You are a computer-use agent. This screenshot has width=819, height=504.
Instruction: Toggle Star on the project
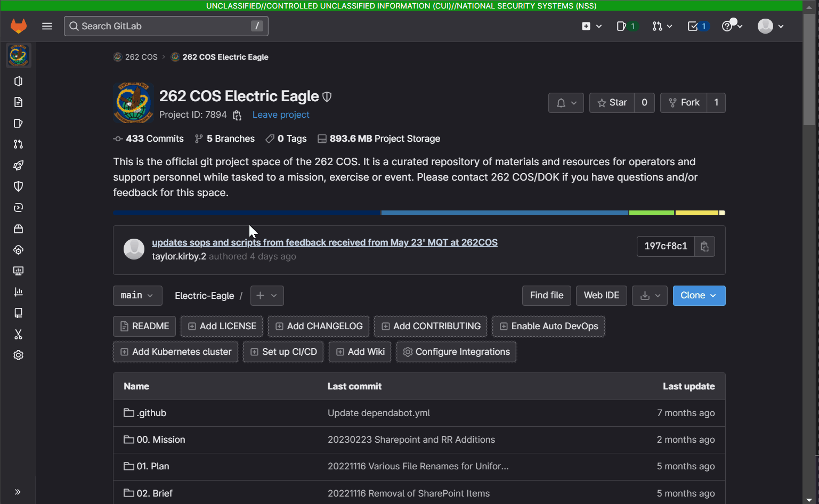tap(612, 103)
